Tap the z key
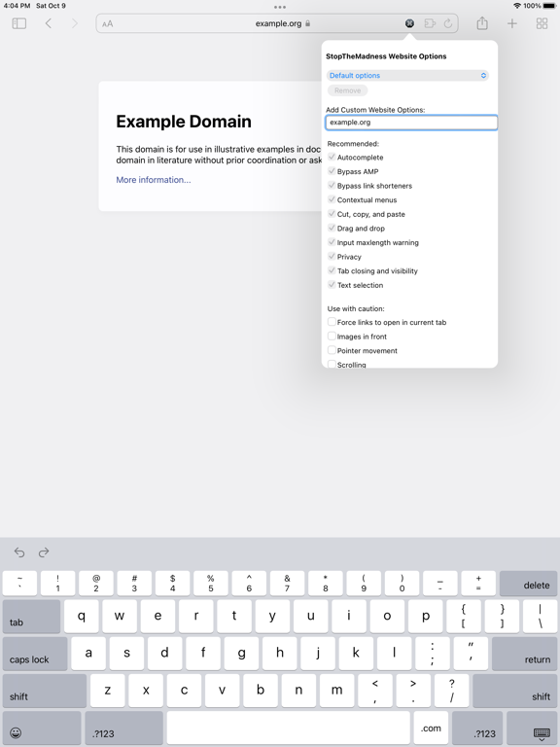This screenshot has width=560, height=747. coord(108,691)
